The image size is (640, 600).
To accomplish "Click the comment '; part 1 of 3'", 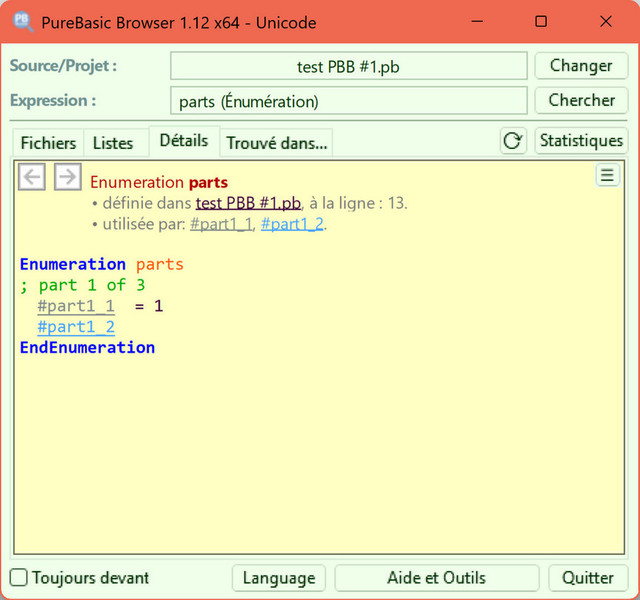I will (x=82, y=285).
